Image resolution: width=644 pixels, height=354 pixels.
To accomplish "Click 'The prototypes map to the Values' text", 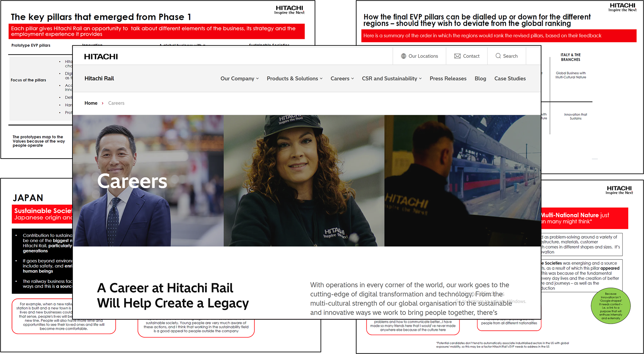I will click(x=39, y=141).
